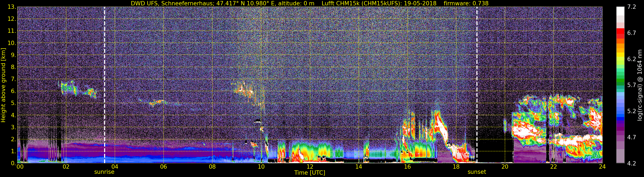This screenshot has width=644, height=177.
Task: Click the "0." tick on the height axis
Action: click(x=13, y=163)
